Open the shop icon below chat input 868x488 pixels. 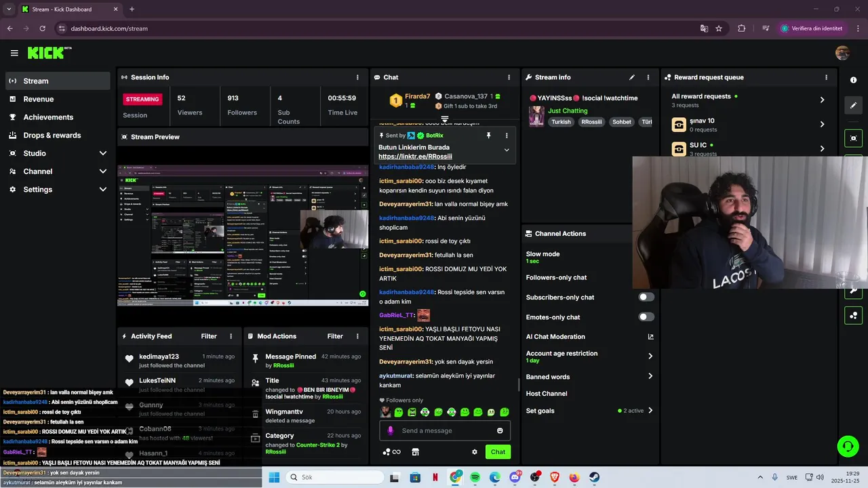click(x=415, y=452)
